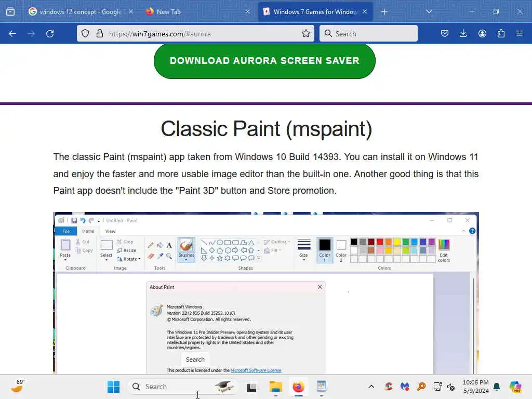Click the graduation cap search highlight icon
Screen dimensions: 532x399
tap(224, 387)
